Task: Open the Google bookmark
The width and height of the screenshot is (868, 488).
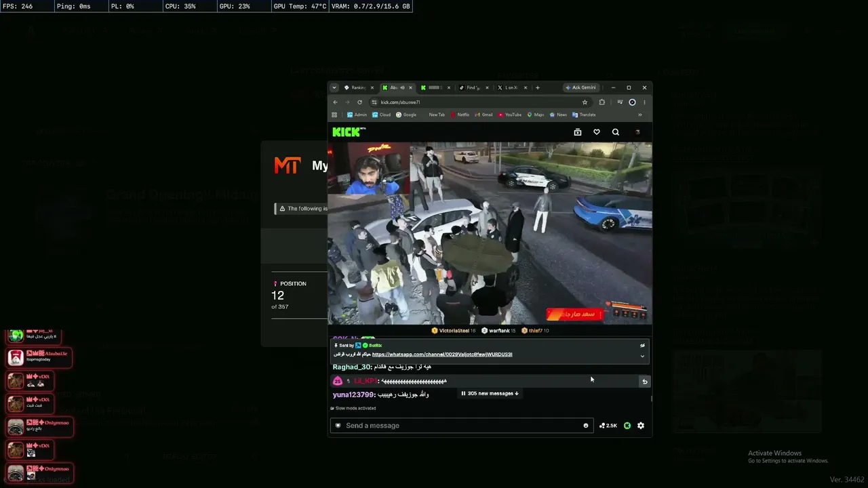Action: pyautogui.click(x=406, y=115)
